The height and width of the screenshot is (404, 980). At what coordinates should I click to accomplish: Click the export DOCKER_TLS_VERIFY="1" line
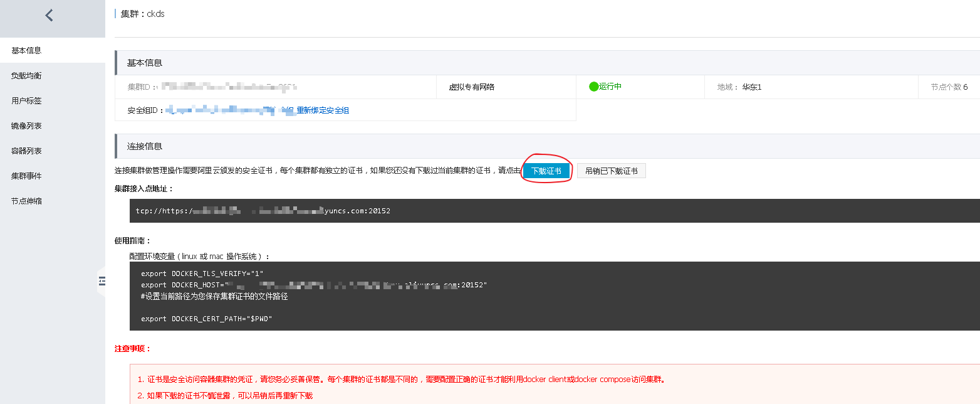[x=202, y=274]
